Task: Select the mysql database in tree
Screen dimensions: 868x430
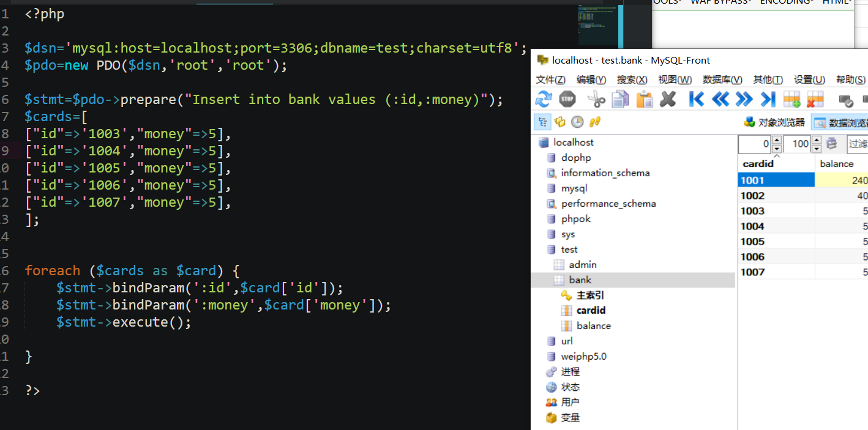Action: pos(574,188)
